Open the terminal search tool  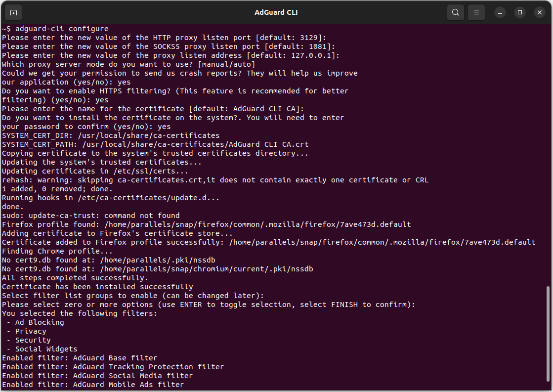(455, 12)
